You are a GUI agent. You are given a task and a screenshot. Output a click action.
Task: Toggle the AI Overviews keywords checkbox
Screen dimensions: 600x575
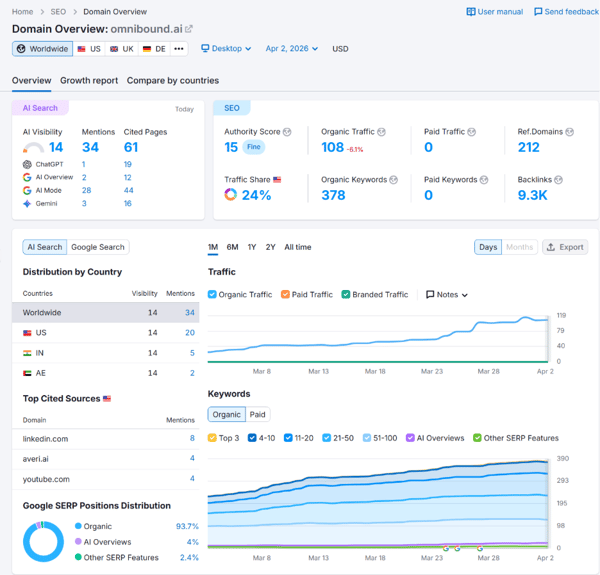[411, 438]
